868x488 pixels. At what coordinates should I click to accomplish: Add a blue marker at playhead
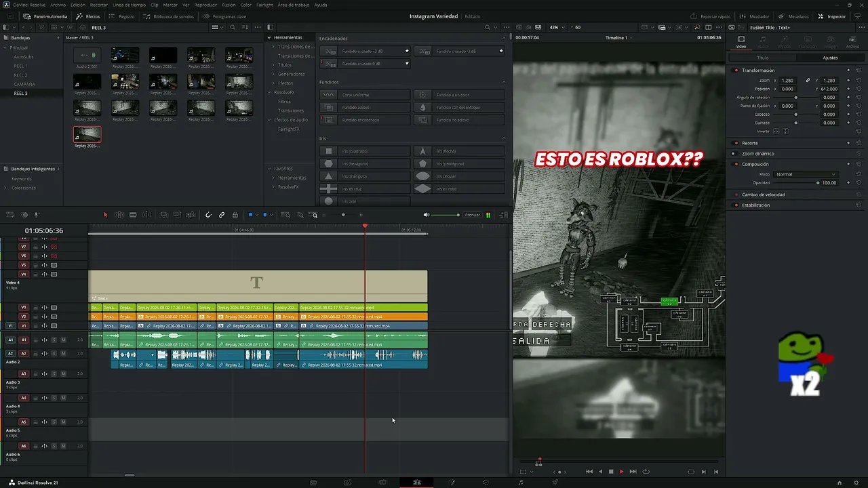[x=265, y=215]
